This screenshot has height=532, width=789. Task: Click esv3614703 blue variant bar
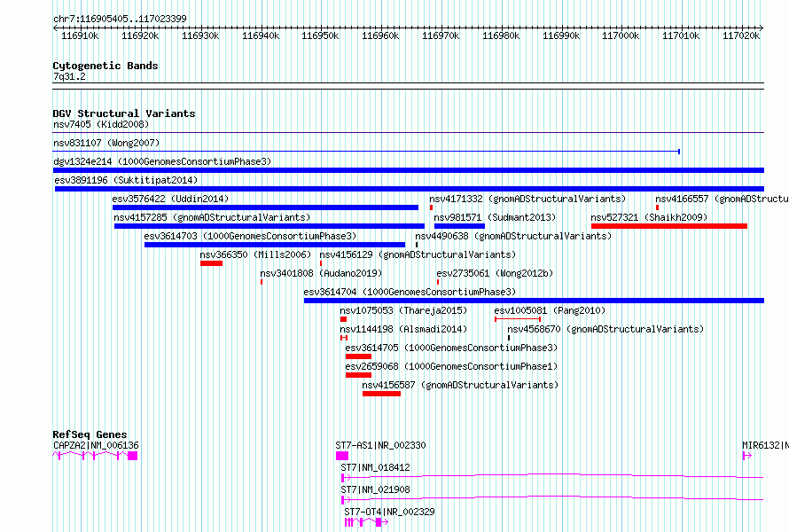275,245
